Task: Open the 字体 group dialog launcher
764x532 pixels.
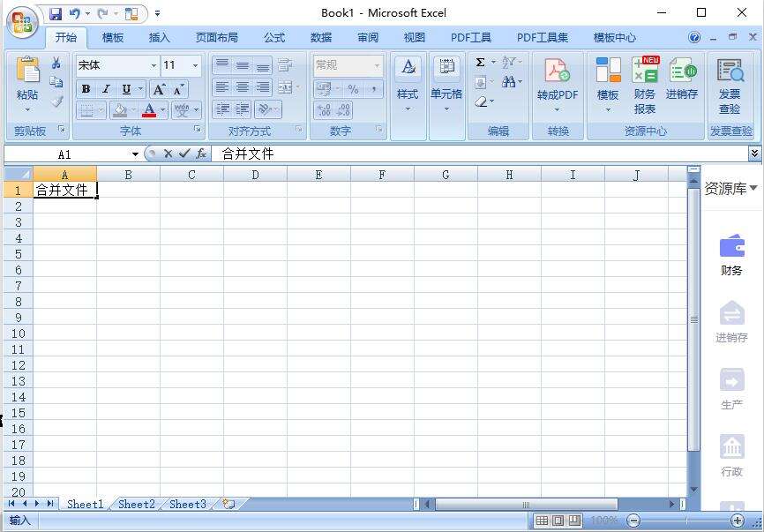Action: click(x=198, y=129)
